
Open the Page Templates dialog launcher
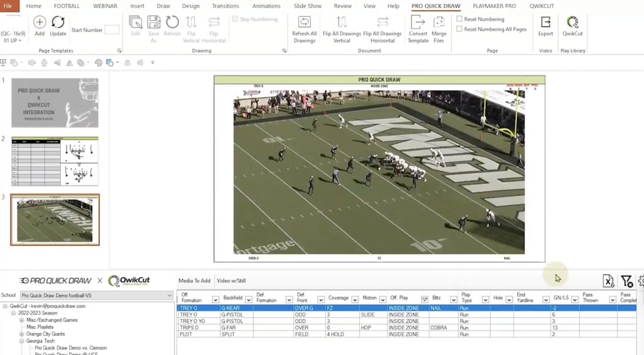tap(120, 51)
